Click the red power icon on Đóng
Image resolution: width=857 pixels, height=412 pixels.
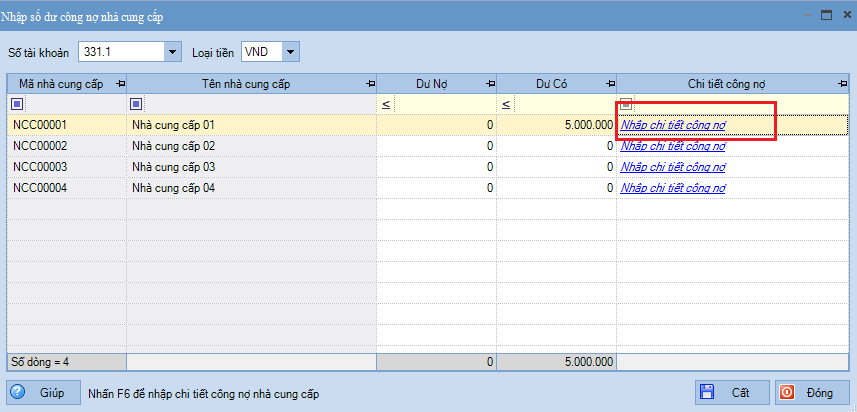[788, 392]
